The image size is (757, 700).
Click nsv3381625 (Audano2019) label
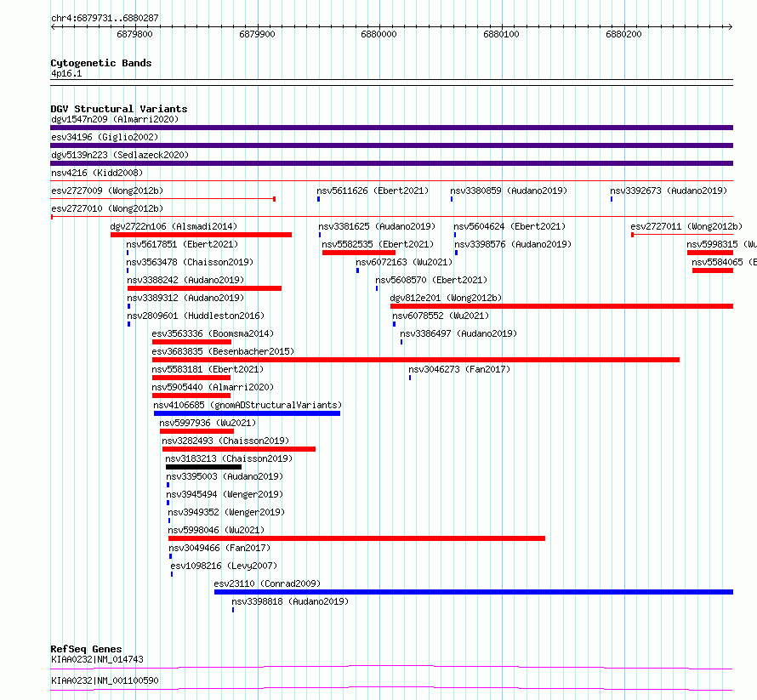coord(377,226)
